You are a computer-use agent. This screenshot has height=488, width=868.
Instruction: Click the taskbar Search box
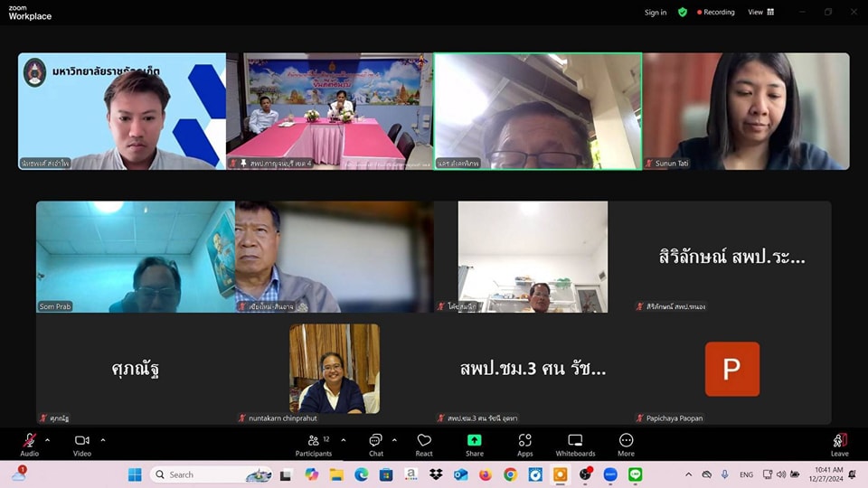(x=212, y=474)
